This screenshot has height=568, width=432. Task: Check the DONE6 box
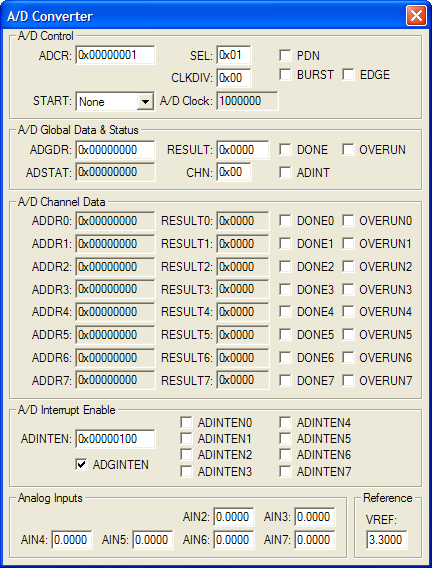coord(285,358)
